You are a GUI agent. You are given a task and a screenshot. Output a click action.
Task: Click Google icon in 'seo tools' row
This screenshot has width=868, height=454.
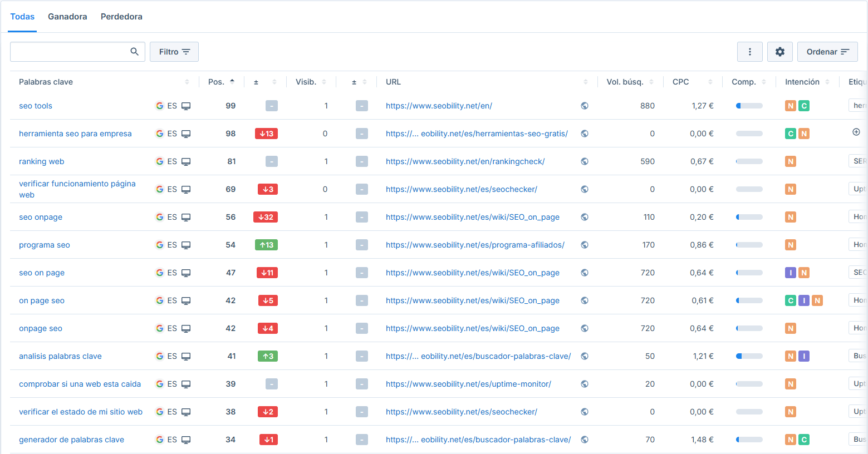click(160, 106)
